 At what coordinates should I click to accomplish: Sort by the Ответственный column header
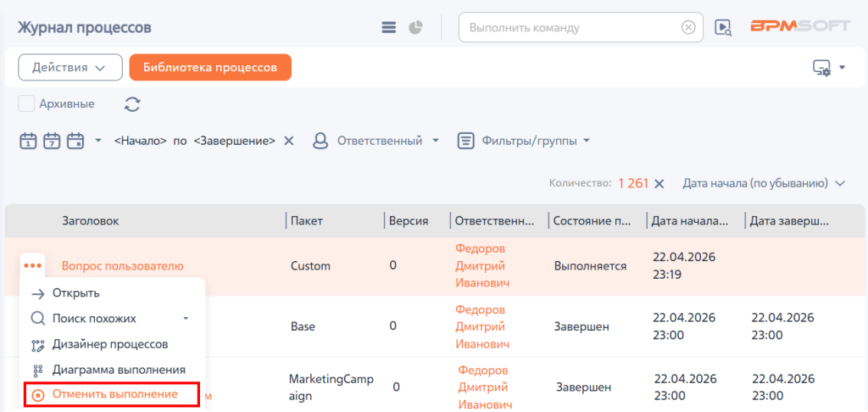click(x=495, y=221)
